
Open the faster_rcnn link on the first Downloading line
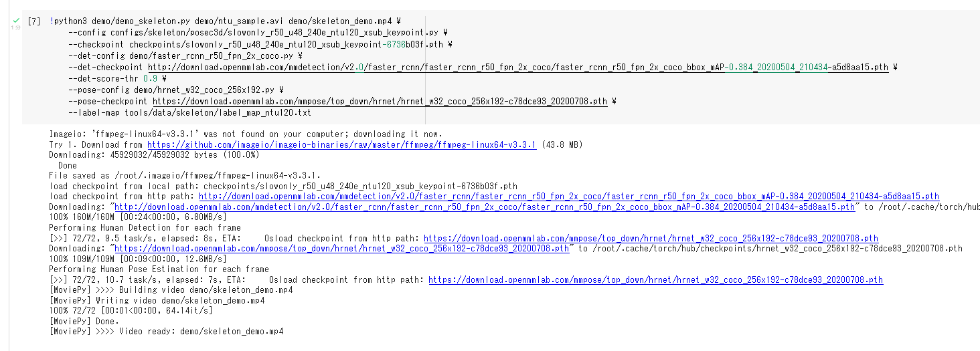coord(485,207)
